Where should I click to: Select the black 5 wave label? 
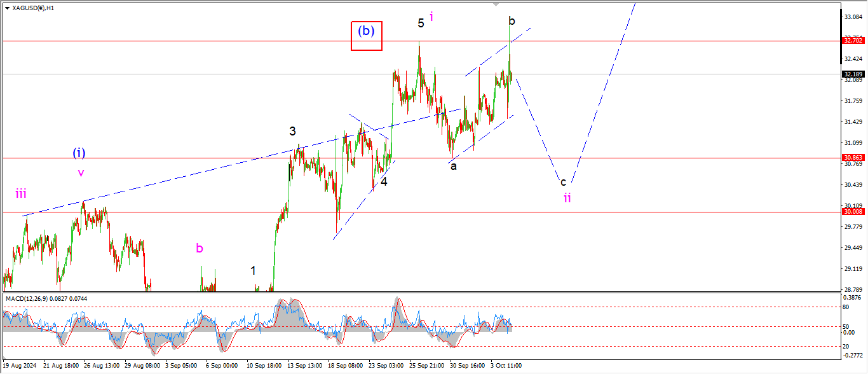421,24
